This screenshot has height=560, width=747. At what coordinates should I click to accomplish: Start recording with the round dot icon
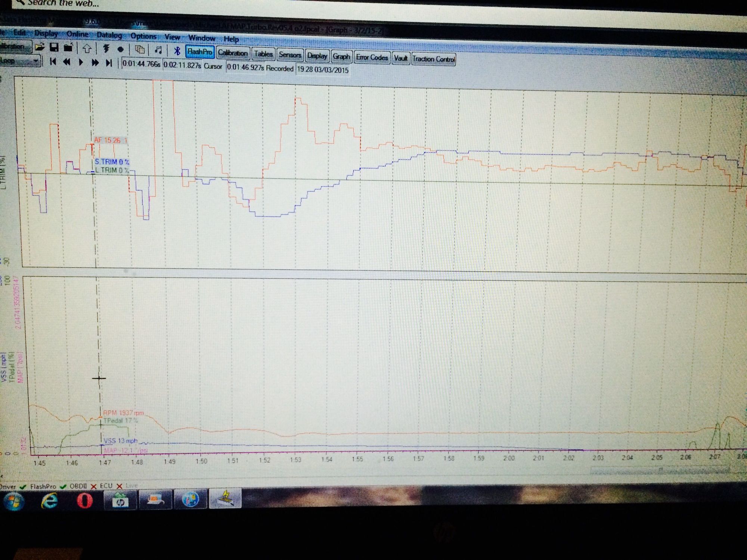[120, 49]
